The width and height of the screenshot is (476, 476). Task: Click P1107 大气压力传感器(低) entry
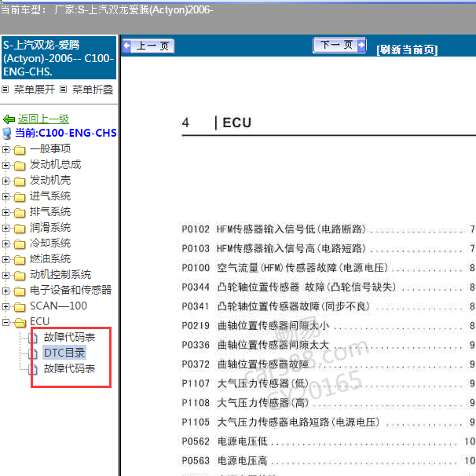click(328, 384)
